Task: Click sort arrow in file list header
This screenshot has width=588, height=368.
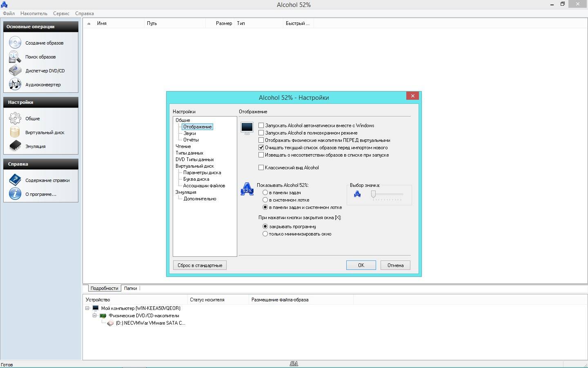Action: [x=89, y=23]
